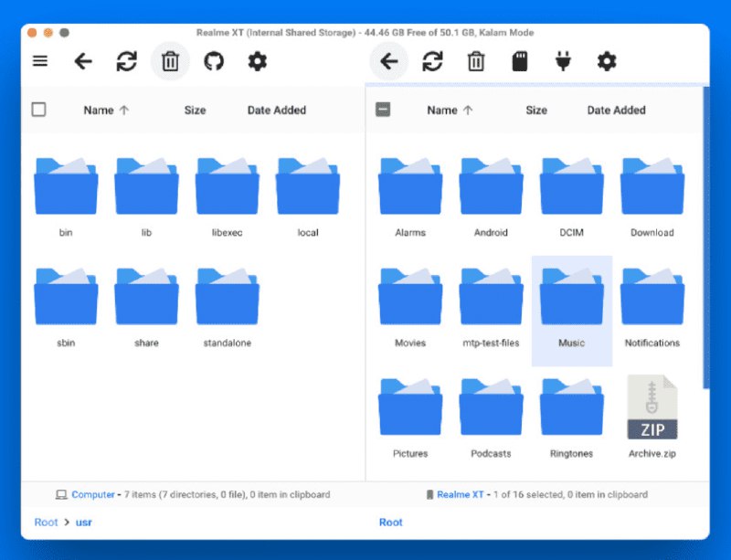The width and height of the screenshot is (731, 560).
Task: Delete selected items with the trash icon
Action: (x=170, y=61)
